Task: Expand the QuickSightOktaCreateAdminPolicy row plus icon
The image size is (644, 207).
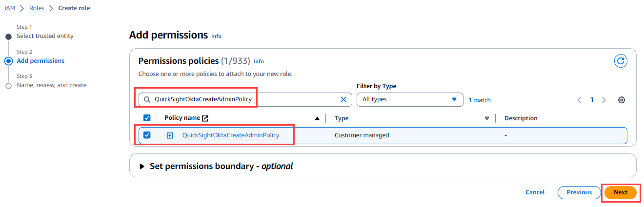Action: click(x=170, y=135)
